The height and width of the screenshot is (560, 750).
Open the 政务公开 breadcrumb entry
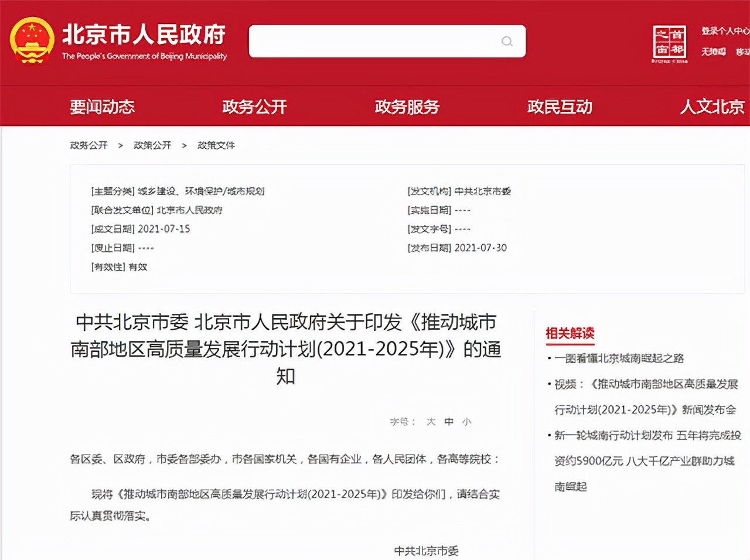[88, 145]
